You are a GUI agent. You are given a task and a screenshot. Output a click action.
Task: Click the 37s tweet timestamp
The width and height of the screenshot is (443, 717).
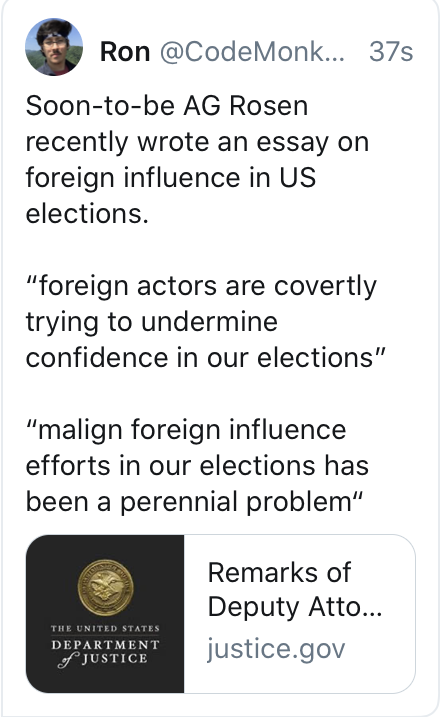391,52
